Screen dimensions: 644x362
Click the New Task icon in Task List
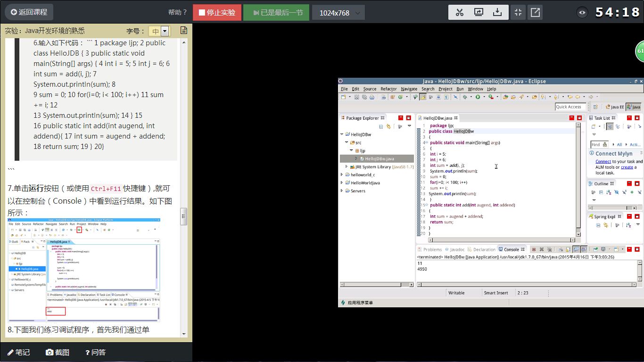pos(594,127)
